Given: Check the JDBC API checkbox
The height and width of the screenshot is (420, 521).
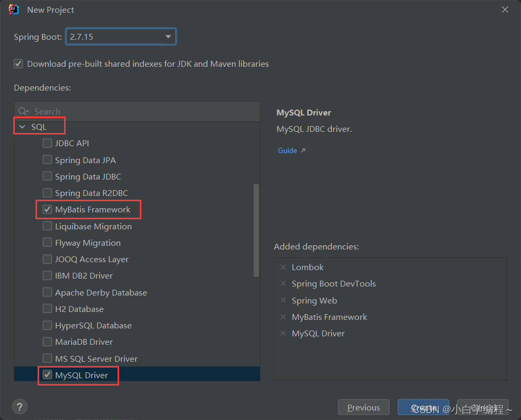Looking at the screenshot, I should point(47,143).
